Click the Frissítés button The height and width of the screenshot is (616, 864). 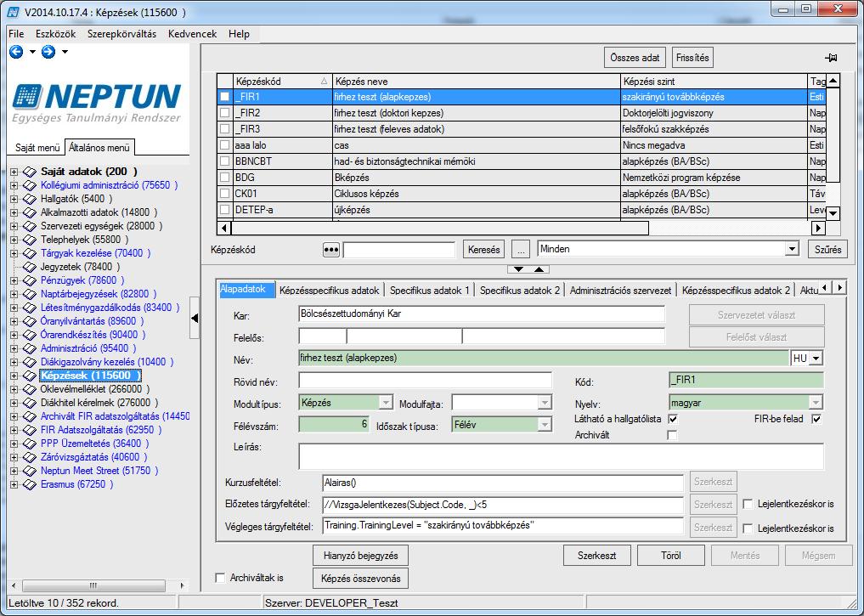click(x=692, y=58)
